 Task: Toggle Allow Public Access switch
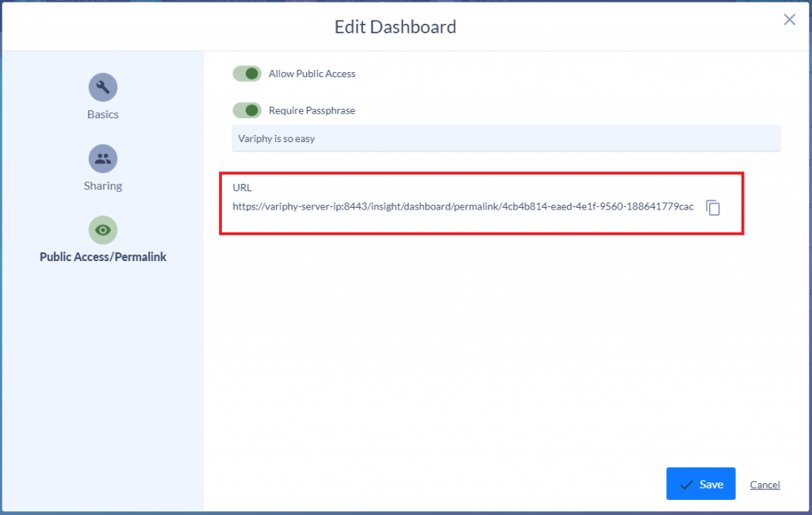coord(247,74)
